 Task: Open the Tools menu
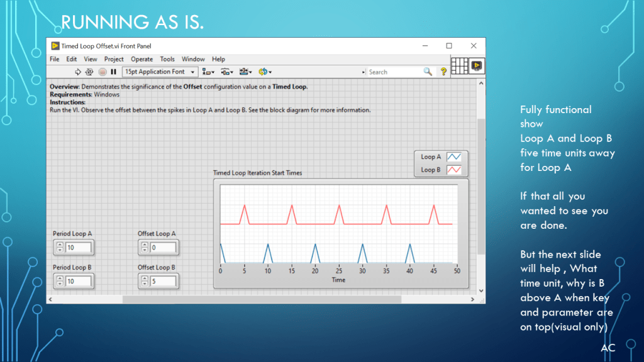pyautogui.click(x=167, y=59)
